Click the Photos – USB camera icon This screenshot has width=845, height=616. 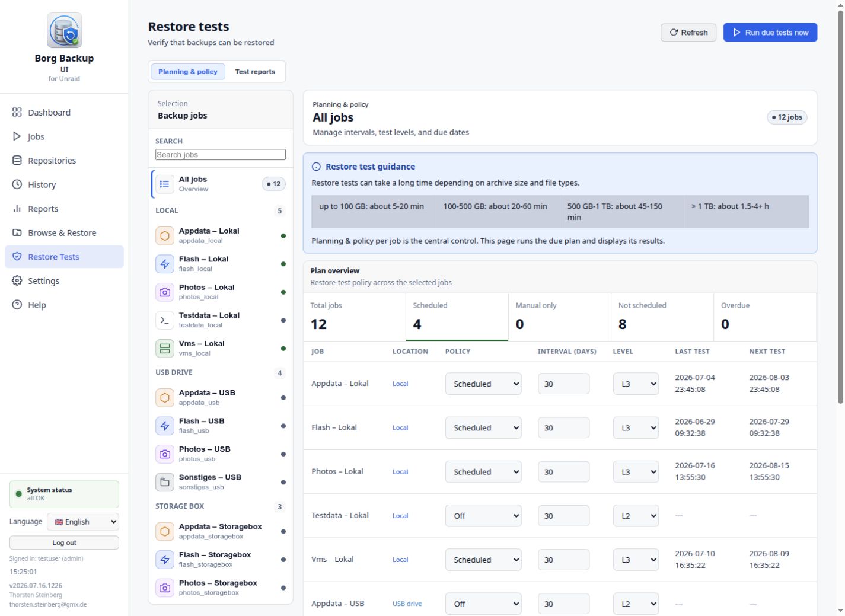tap(165, 454)
